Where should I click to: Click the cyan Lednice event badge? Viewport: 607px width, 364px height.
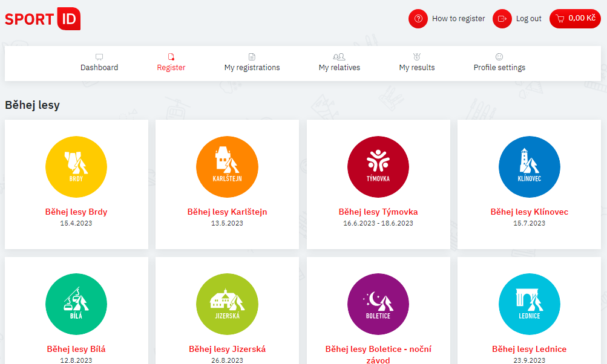click(x=529, y=304)
